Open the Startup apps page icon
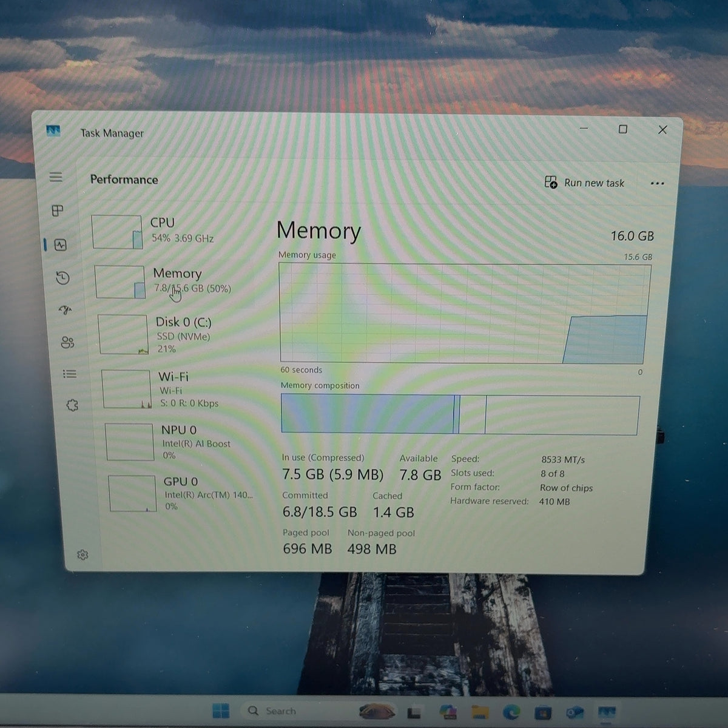Image resolution: width=728 pixels, height=728 pixels. pos(65,311)
